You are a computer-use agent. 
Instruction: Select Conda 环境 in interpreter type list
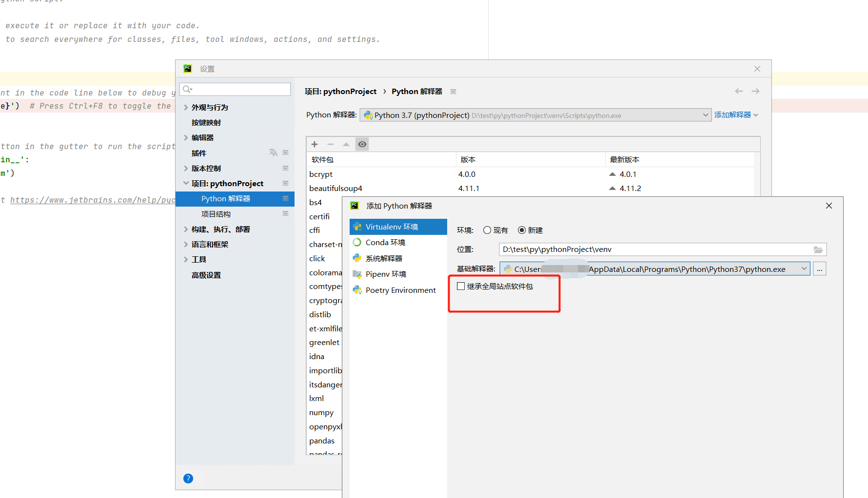(x=398, y=242)
